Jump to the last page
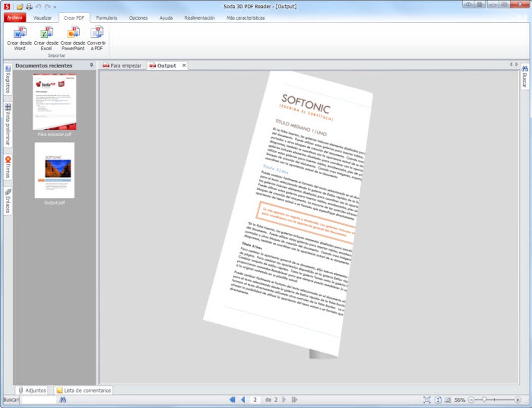The image size is (532, 408). 295,400
